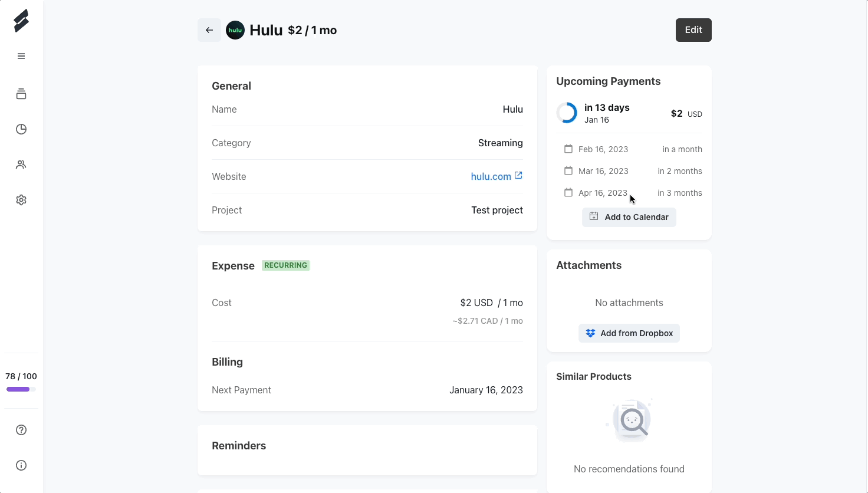868x493 pixels.
Task: Click the Apr 16, 2023 payment date
Action: coord(603,193)
